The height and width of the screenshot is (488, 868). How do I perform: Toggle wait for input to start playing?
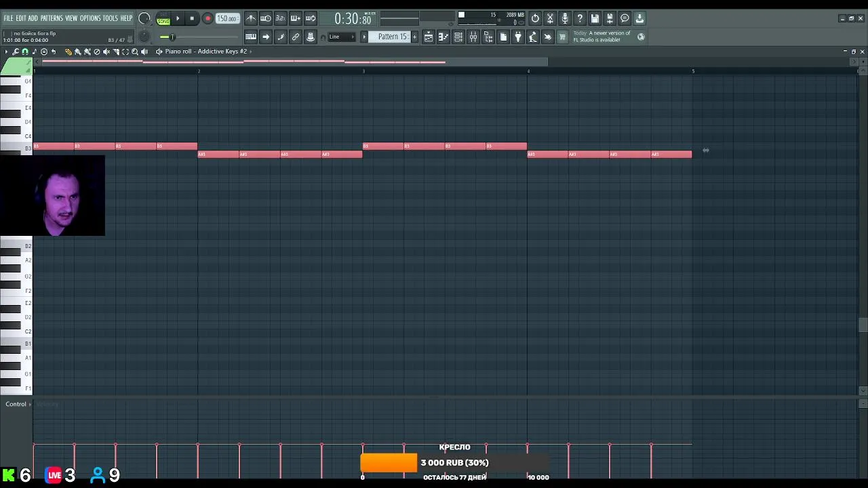pyautogui.click(x=265, y=18)
